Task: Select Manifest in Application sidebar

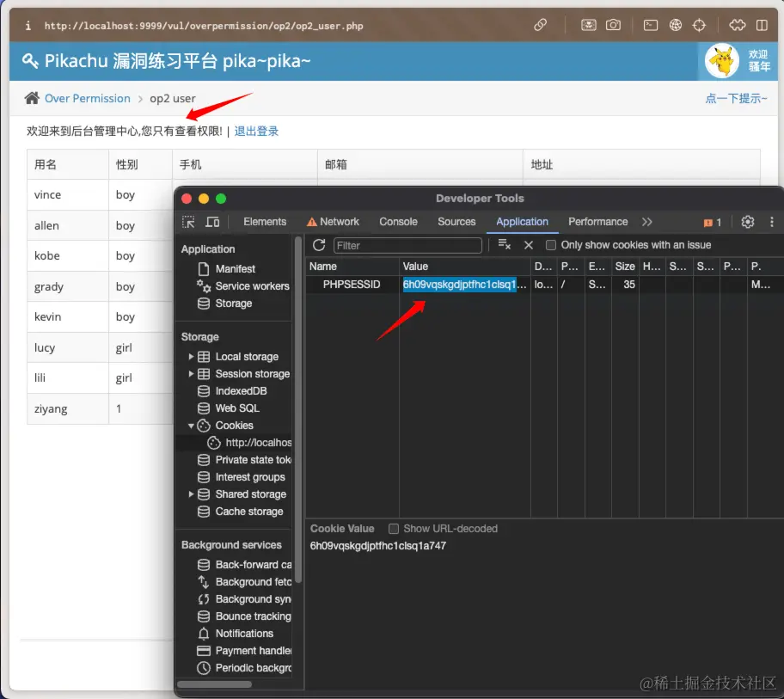Action: 235,269
